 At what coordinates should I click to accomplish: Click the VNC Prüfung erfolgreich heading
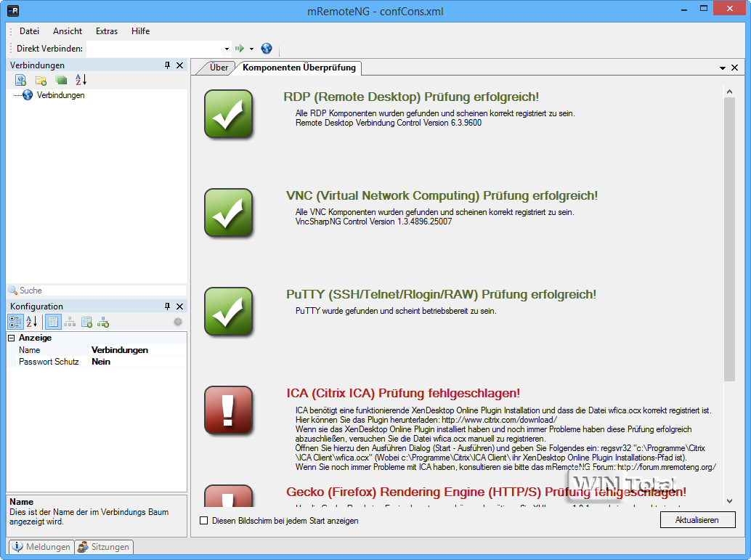(x=442, y=195)
